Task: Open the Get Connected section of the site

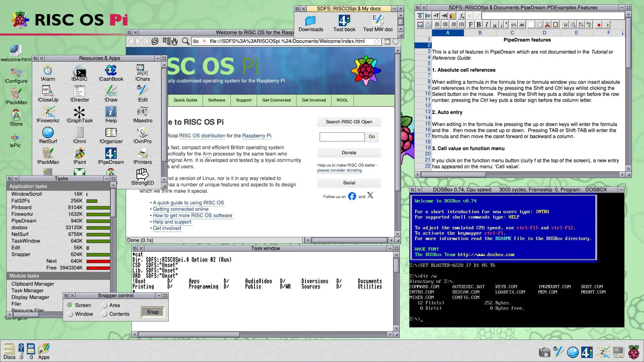Action: tap(276, 100)
